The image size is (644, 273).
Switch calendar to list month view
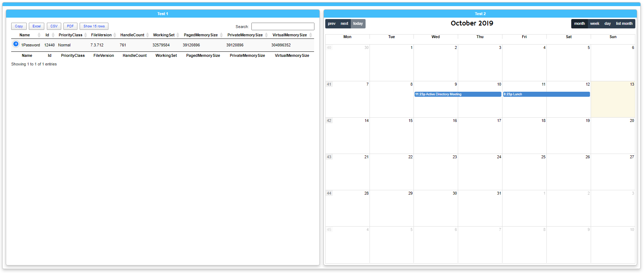click(624, 24)
